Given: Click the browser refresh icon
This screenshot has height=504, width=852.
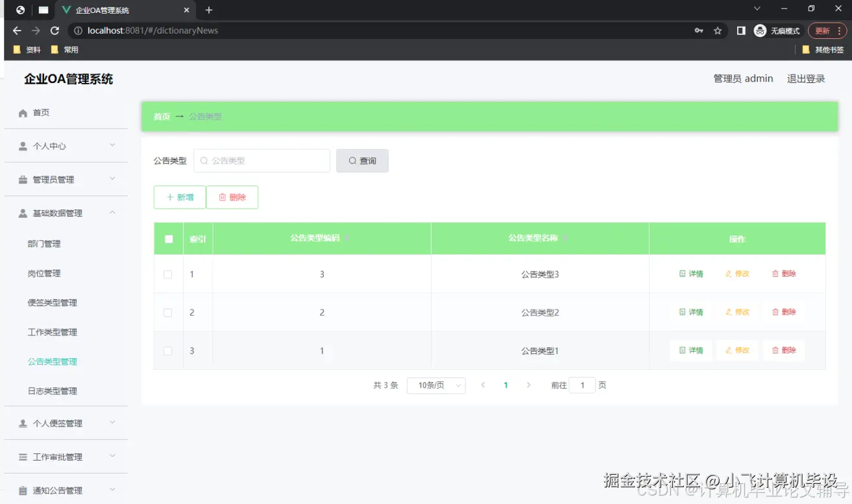Looking at the screenshot, I should click(55, 30).
